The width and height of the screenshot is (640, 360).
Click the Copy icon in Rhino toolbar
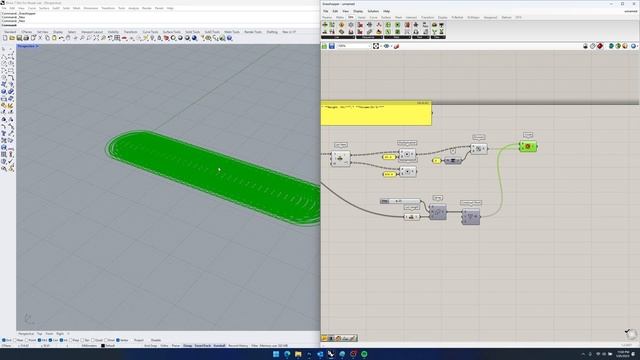[x=47, y=38]
